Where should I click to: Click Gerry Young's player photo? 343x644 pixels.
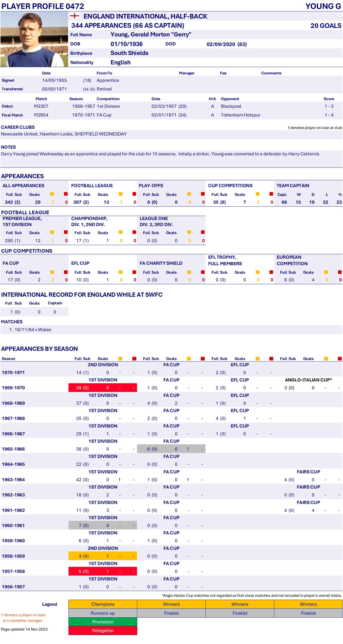(34, 39)
